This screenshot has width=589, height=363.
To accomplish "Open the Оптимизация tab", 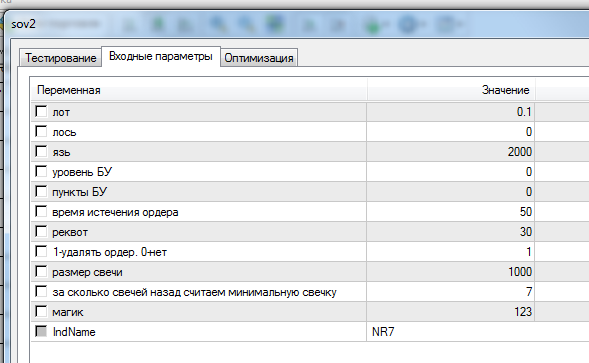I will 259,58.
